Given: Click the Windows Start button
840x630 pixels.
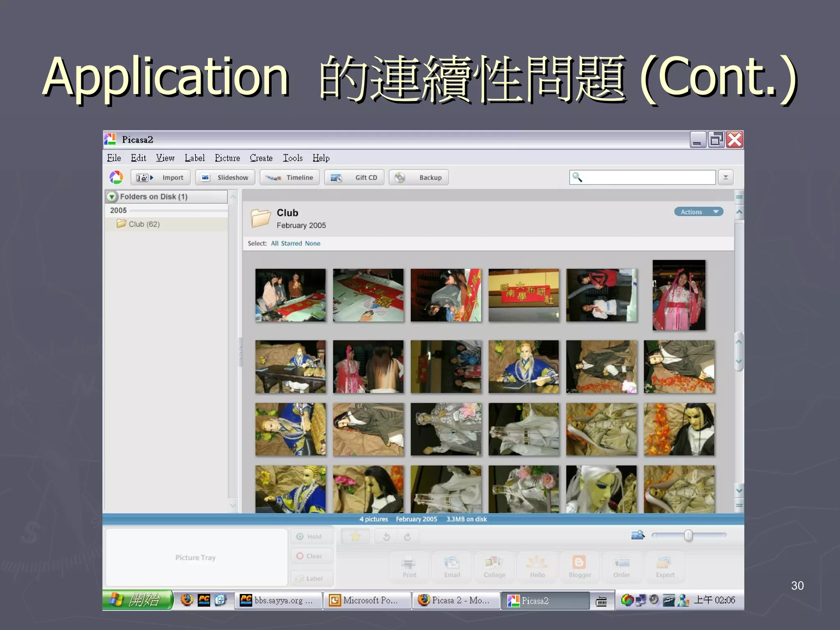Looking at the screenshot, I should (x=138, y=600).
